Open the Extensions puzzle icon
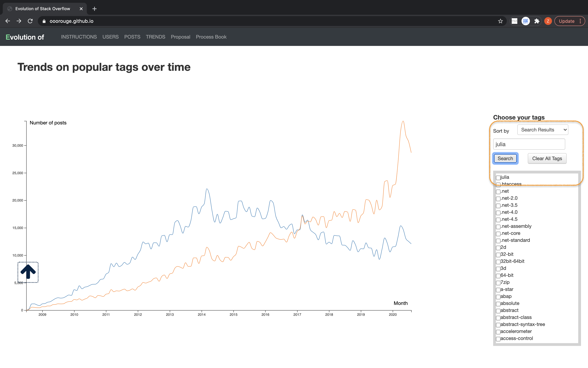 point(537,21)
